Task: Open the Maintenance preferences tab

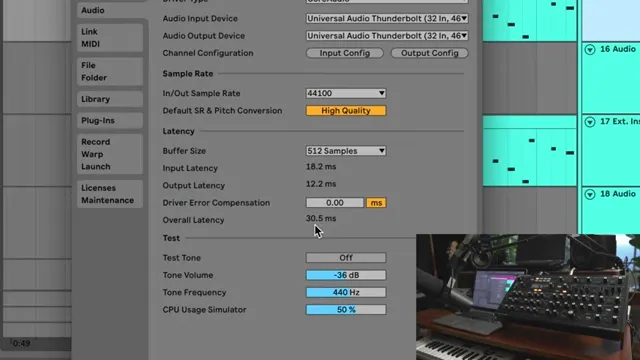Action: (107, 200)
